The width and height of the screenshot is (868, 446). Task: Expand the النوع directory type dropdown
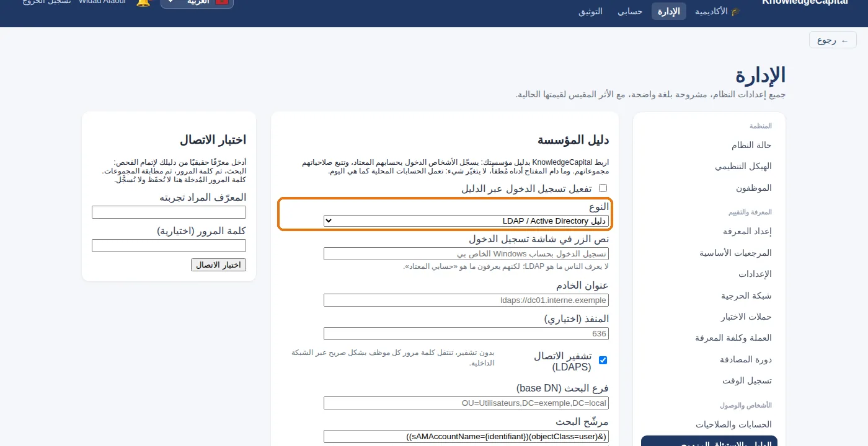[x=466, y=221]
